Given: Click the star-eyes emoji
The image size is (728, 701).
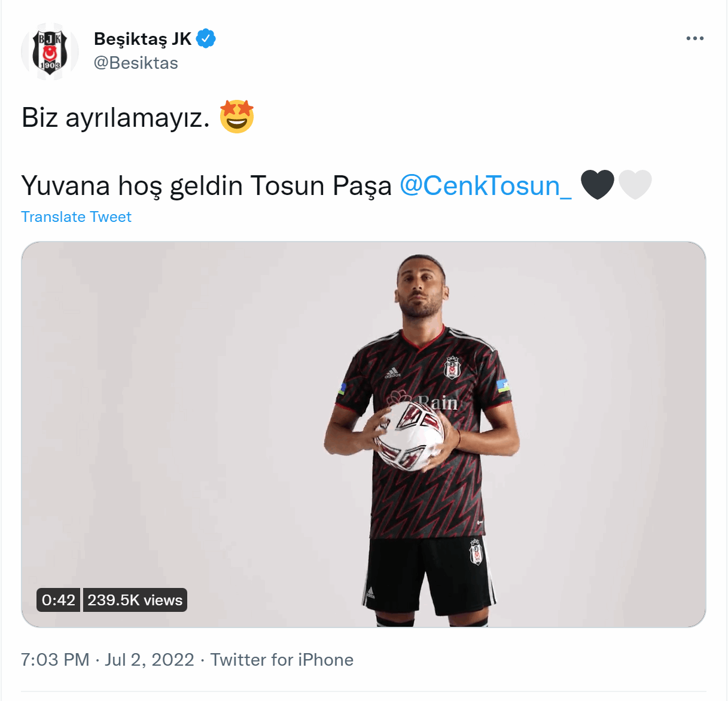Looking at the screenshot, I should point(237,117).
